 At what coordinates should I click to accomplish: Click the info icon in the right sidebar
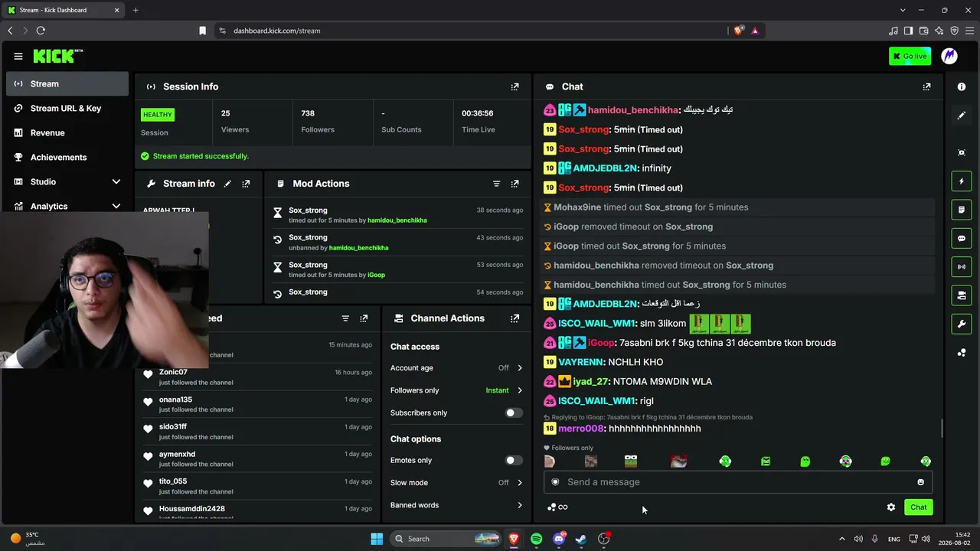coord(962,86)
